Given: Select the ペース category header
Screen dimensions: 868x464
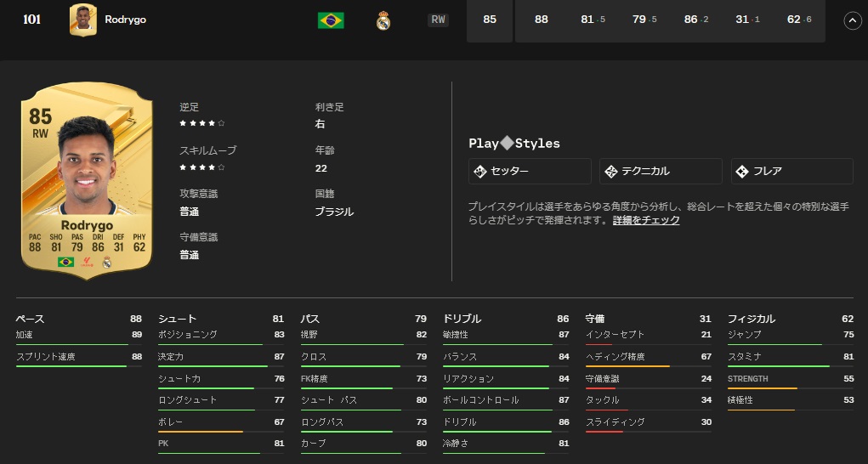Looking at the screenshot, I should click(30, 319).
